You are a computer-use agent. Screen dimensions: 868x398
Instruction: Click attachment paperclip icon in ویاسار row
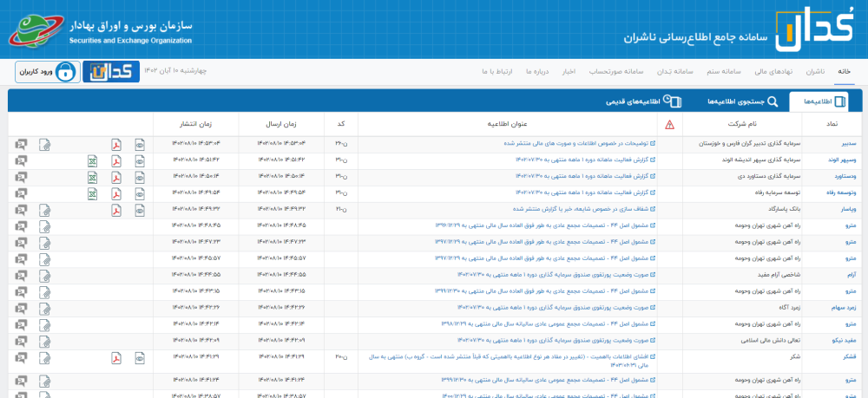[45, 211]
